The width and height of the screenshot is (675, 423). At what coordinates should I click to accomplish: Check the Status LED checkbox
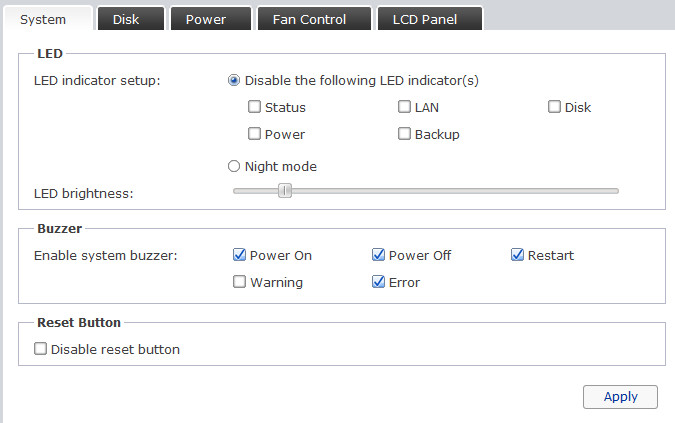coord(255,107)
